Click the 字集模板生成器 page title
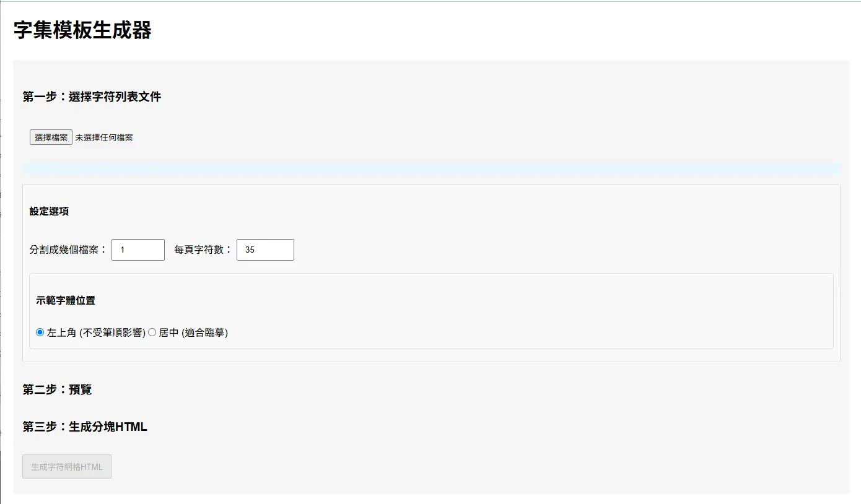The image size is (861, 504). pyautogui.click(x=82, y=30)
